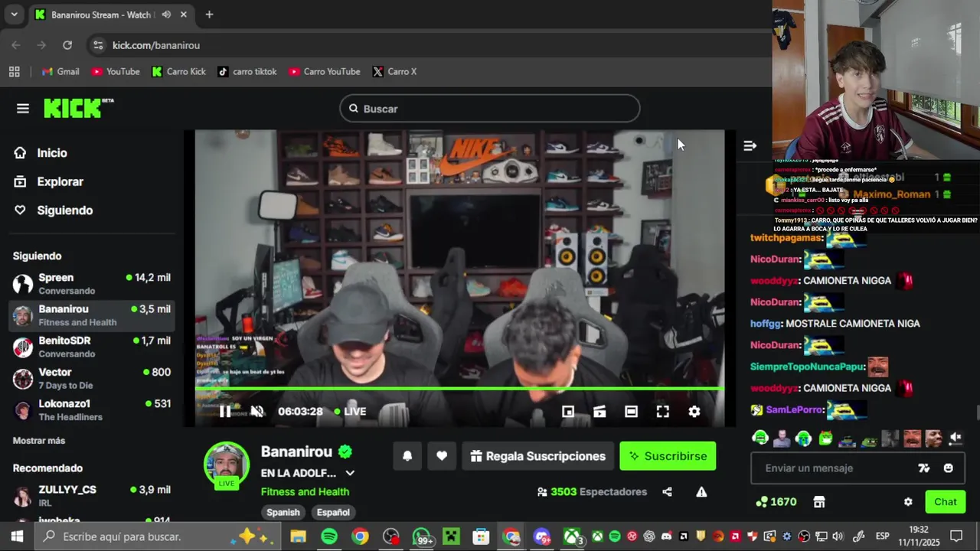Open Spreen's channel in followed list
The width and height of the screenshot is (980, 551).
92,284
